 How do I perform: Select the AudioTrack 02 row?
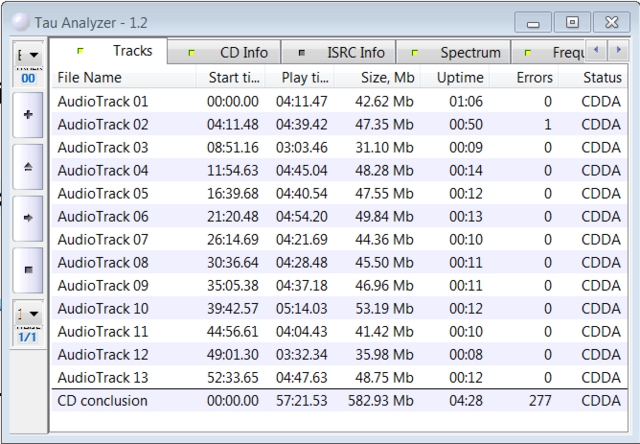pyautogui.click(x=103, y=124)
